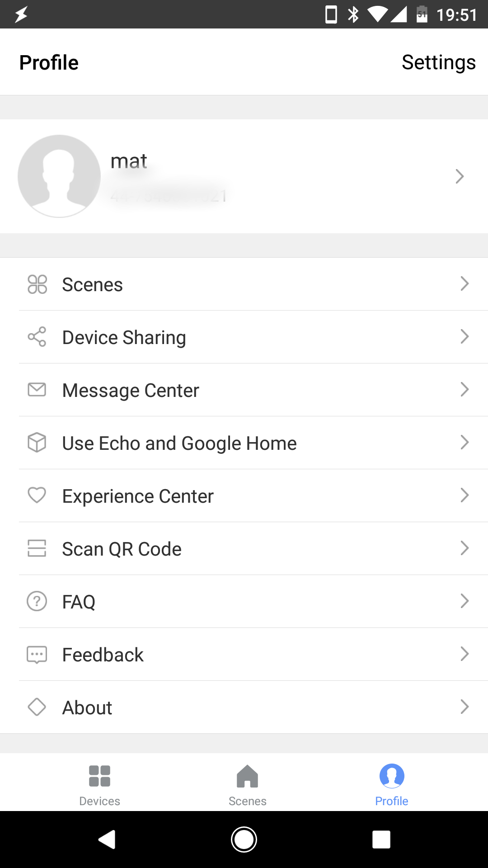
Task: Tap the Experience Center heart icon
Action: pos(37,495)
